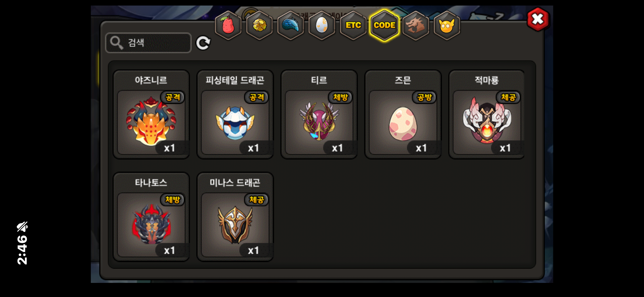Select the 적마룡 item card

tap(487, 114)
